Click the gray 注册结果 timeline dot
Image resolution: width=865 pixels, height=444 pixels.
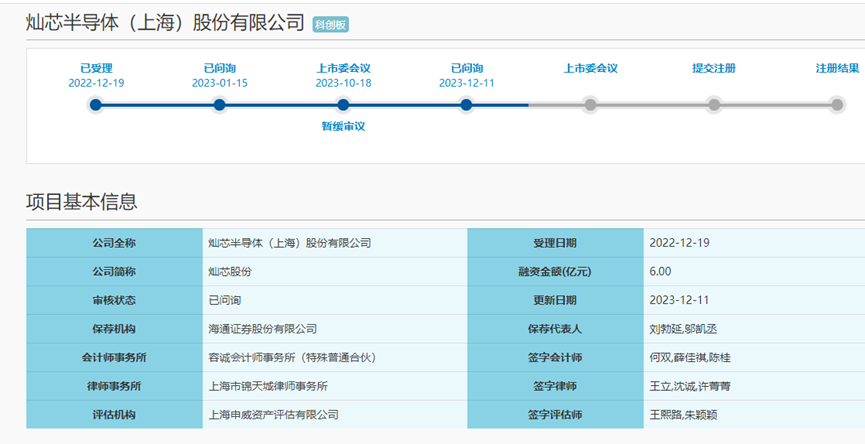click(837, 104)
